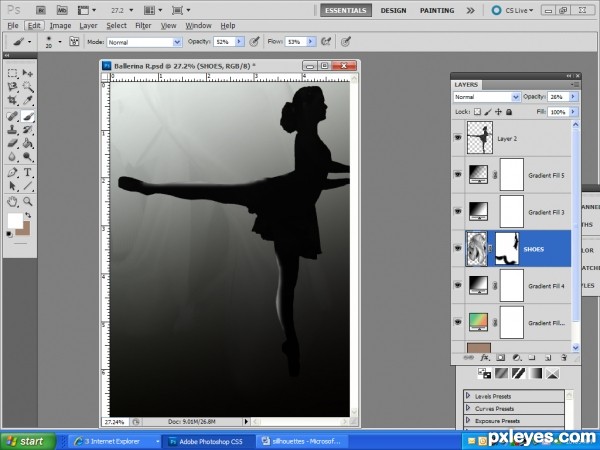Launch Bridge from application bar

point(41,10)
